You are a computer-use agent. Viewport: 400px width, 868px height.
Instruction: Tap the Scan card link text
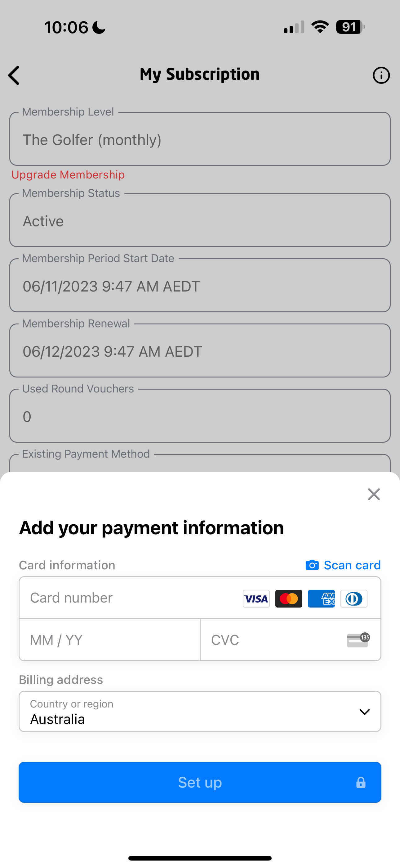352,565
